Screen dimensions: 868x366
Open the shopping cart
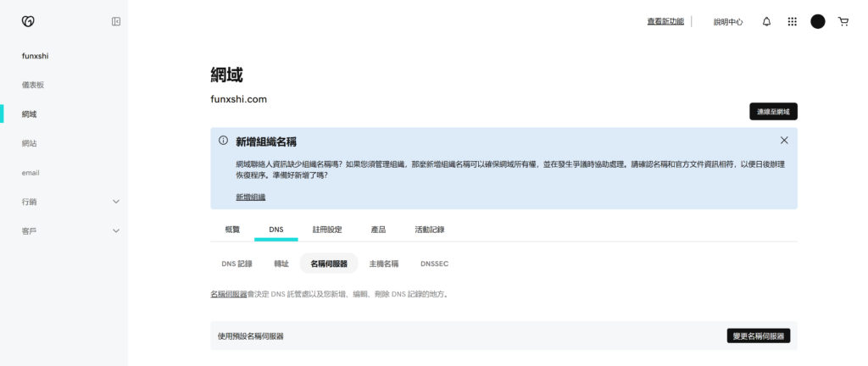[x=843, y=21]
